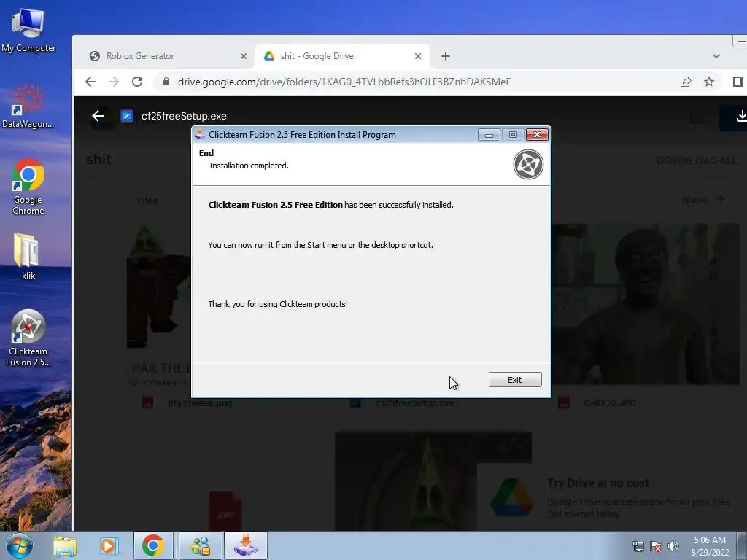Sort Drive files by Name
The height and width of the screenshot is (560, 747).
694,201
